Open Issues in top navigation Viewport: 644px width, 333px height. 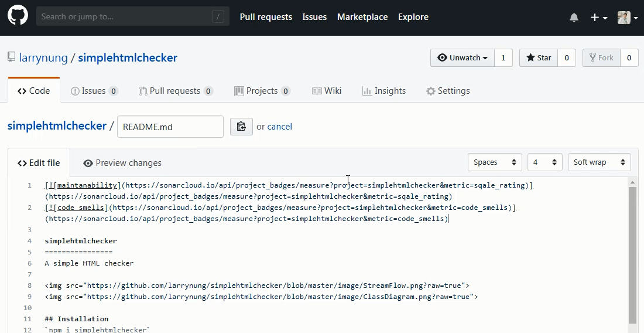314,17
